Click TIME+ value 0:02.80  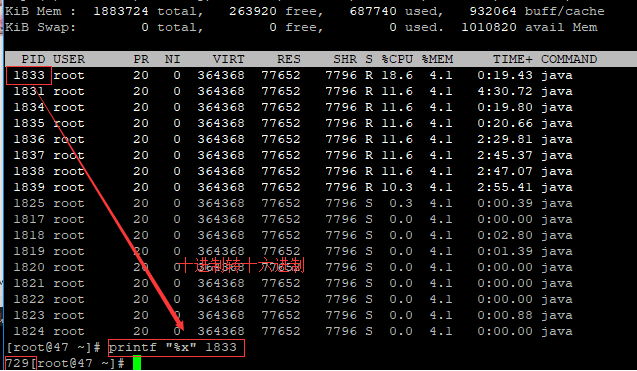pos(505,235)
